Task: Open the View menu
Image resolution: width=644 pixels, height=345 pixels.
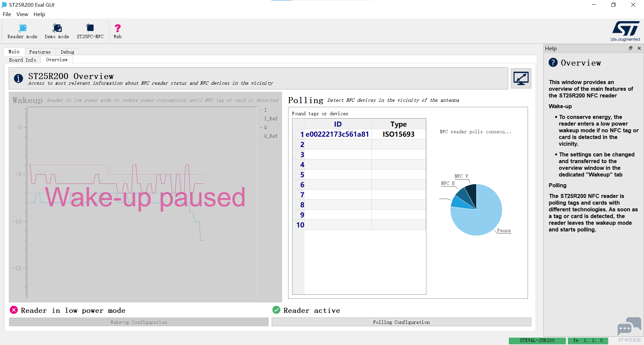Action: point(22,14)
